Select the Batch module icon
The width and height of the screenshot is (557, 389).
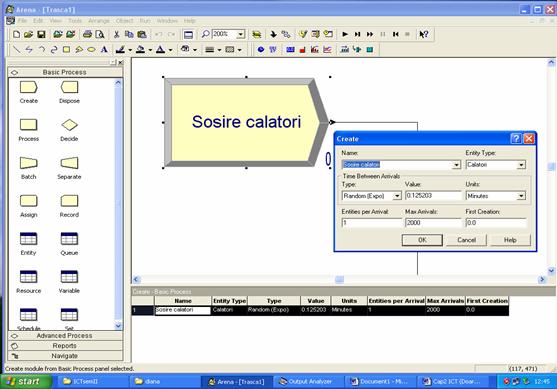[x=28, y=163]
